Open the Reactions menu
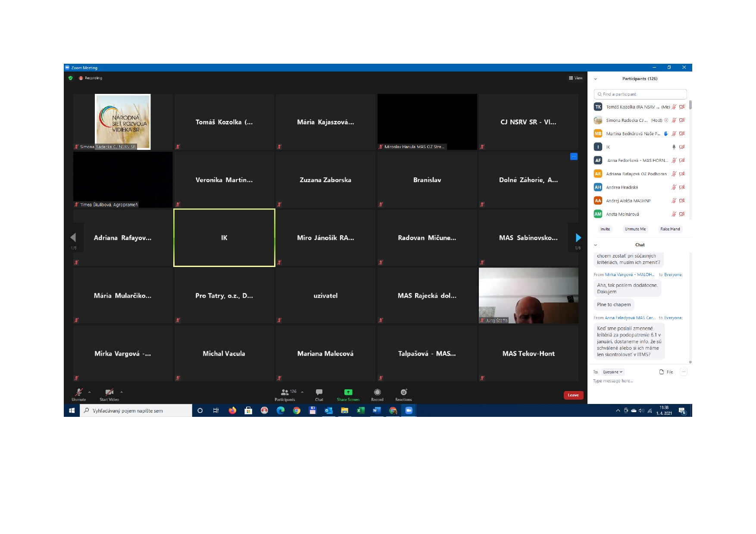Image resolution: width=756 pixels, height=534 pixels. pos(403,394)
